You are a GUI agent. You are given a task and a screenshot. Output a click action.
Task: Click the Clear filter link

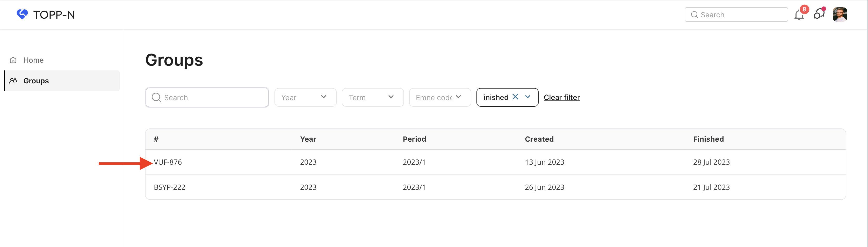561,97
